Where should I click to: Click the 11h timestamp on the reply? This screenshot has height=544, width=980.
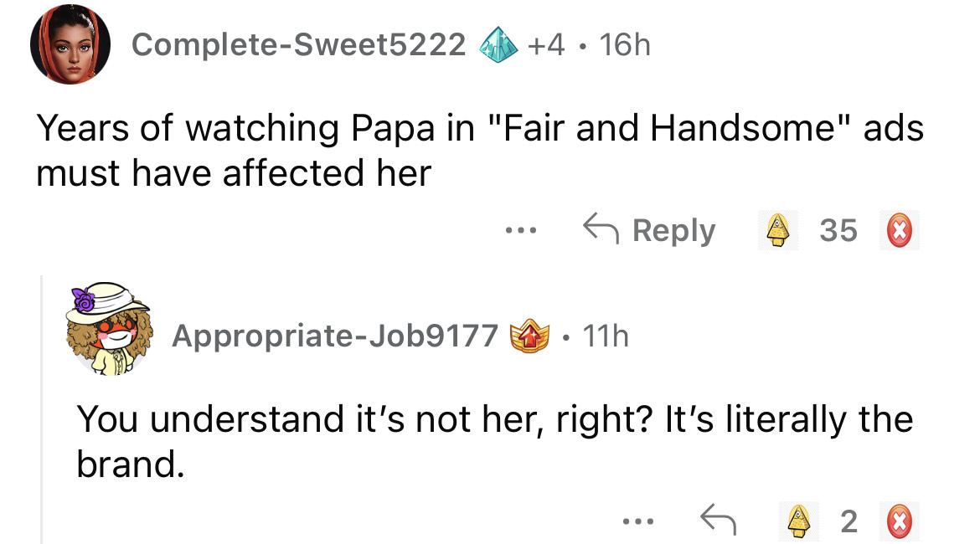604,336
